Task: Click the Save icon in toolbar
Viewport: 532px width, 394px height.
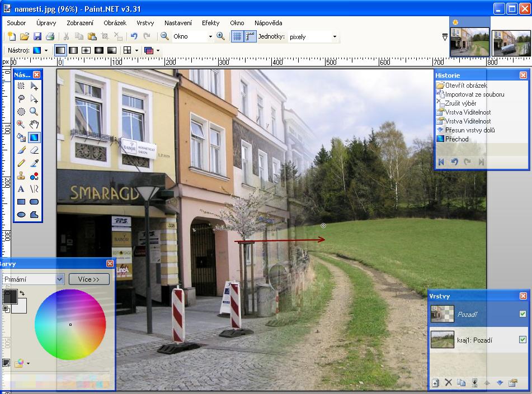Action: 37,36
